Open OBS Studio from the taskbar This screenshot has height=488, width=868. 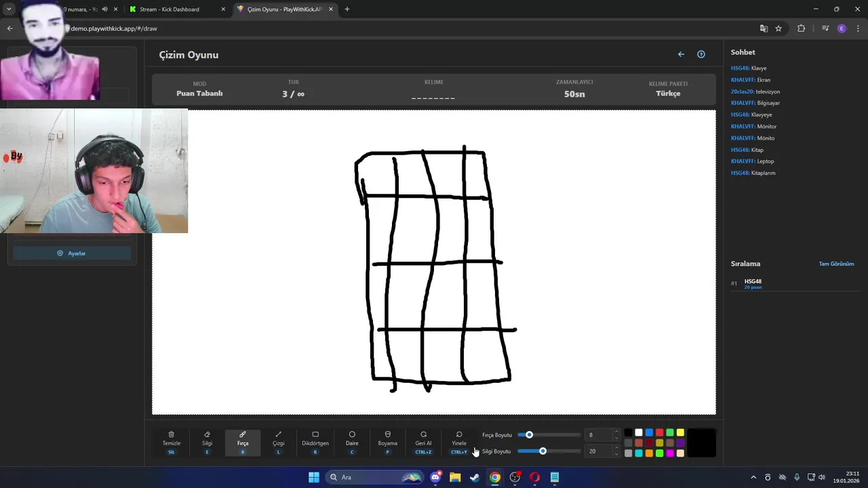tap(515, 477)
